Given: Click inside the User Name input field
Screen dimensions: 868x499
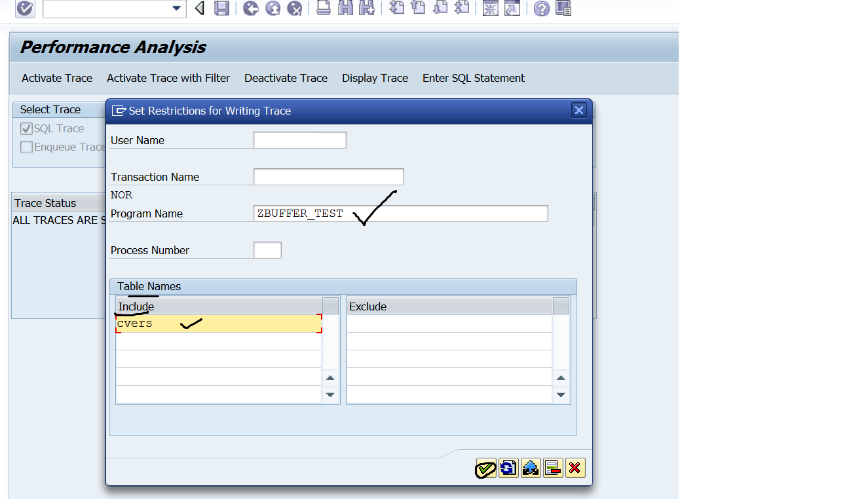Looking at the screenshot, I should pyautogui.click(x=299, y=139).
